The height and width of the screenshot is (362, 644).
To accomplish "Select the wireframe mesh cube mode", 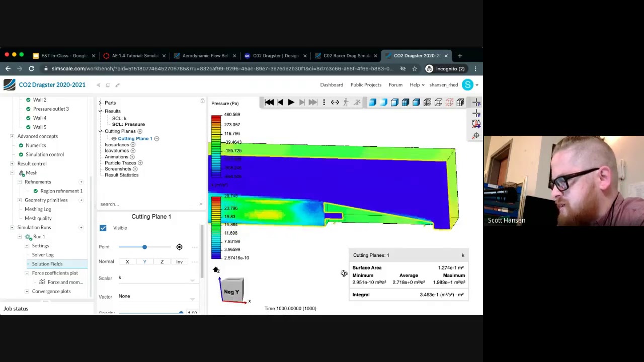I will click(x=428, y=103).
